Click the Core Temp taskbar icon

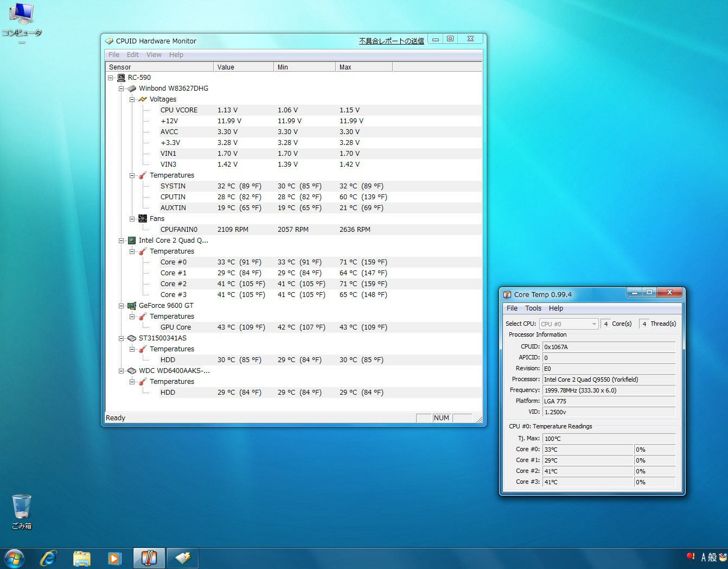(149, 558)
